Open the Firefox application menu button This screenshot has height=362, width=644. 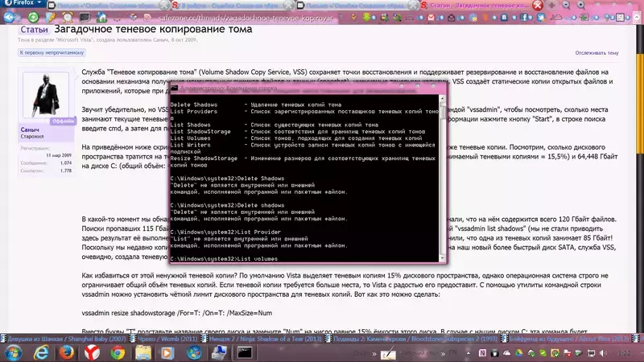click(x=23, y=3)
